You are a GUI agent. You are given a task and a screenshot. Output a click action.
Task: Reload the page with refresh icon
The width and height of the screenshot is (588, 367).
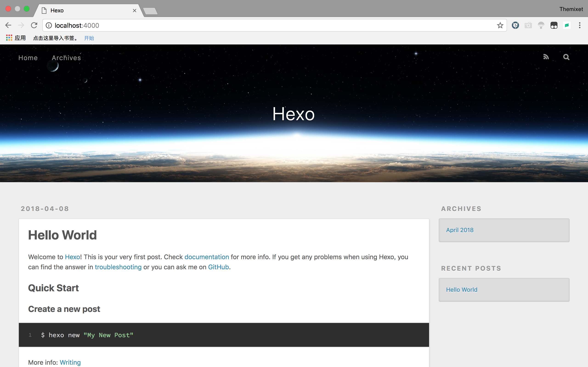coord(34,25)
